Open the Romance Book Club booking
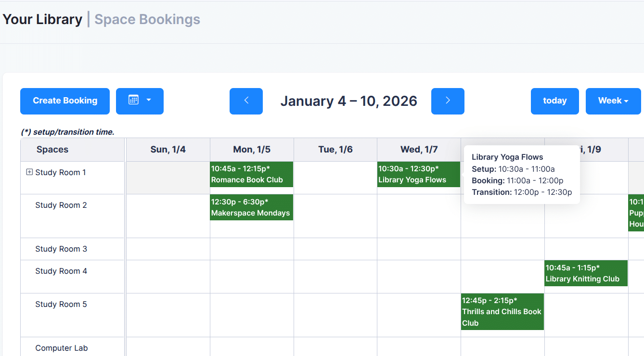The height and width of the screenshot is (356, 644). (251, 175)
